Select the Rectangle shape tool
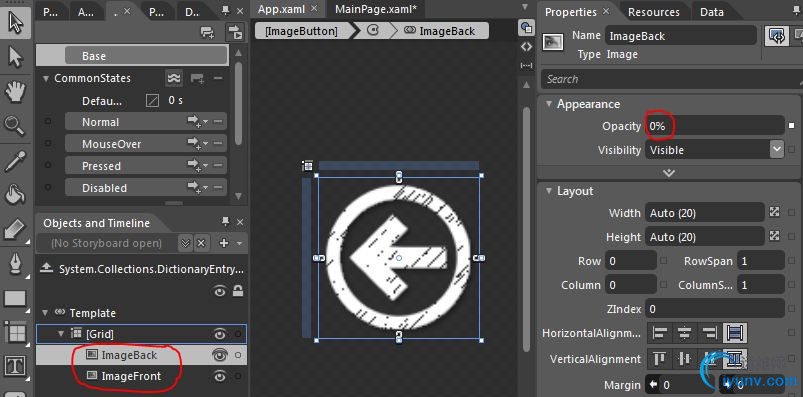The width and height of the screenshot is (803, 397). click(x=15, y=298)
